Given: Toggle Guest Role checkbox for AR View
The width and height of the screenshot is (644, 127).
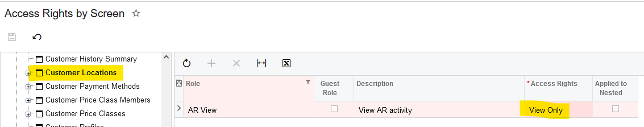Looking at the screenshot, I should pos(334,109).
